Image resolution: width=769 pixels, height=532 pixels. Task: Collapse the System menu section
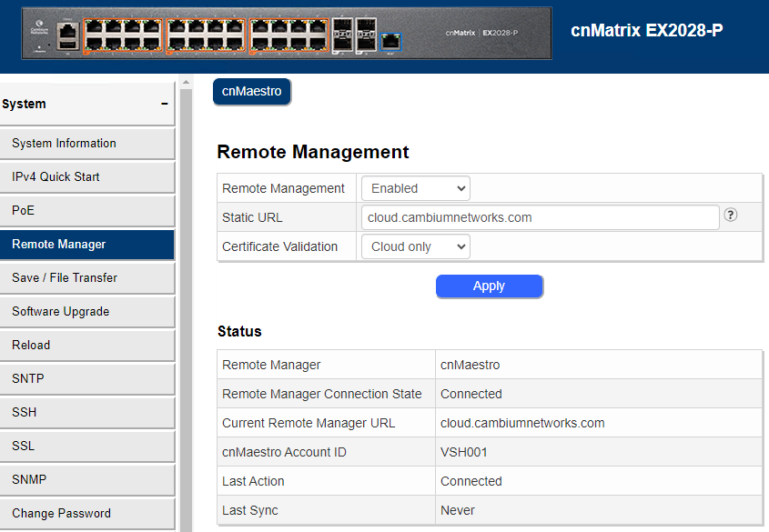coord(165,104)
